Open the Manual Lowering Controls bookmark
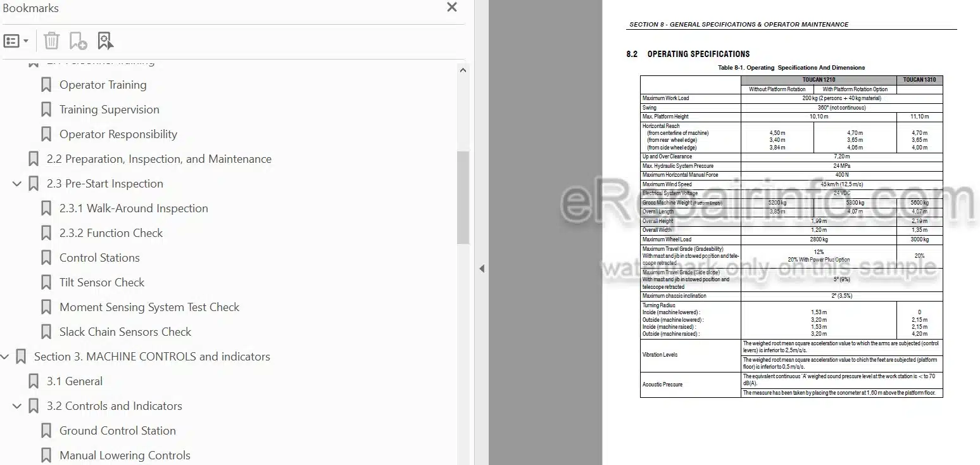The image size is (980, 465). tap(125, 455)
